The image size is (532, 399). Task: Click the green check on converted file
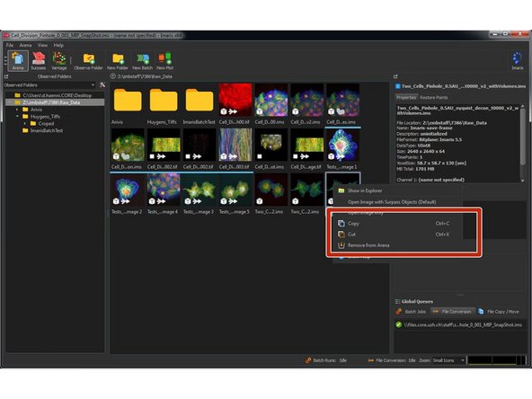coord(399,324)
